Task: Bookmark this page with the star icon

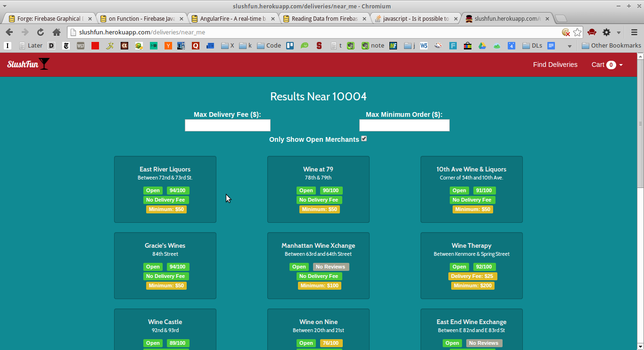Action: point(577,32)
